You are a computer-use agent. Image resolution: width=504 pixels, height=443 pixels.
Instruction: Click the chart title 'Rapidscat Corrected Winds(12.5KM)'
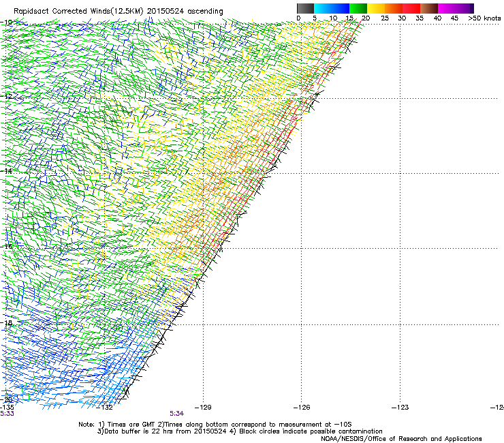[x=78, y=12]
